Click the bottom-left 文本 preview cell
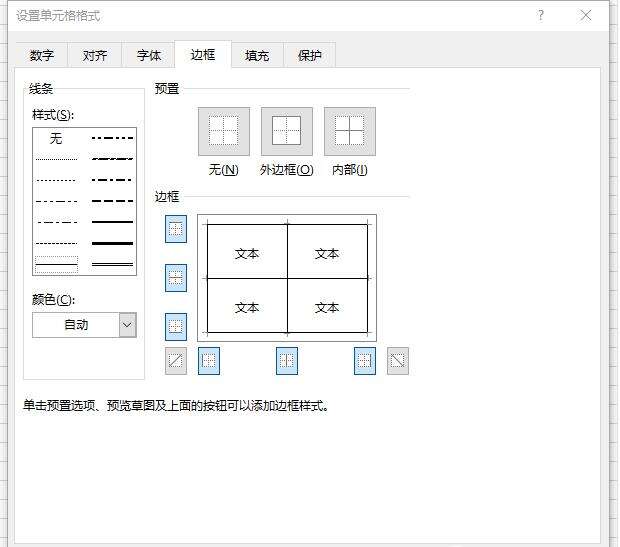 247,308
